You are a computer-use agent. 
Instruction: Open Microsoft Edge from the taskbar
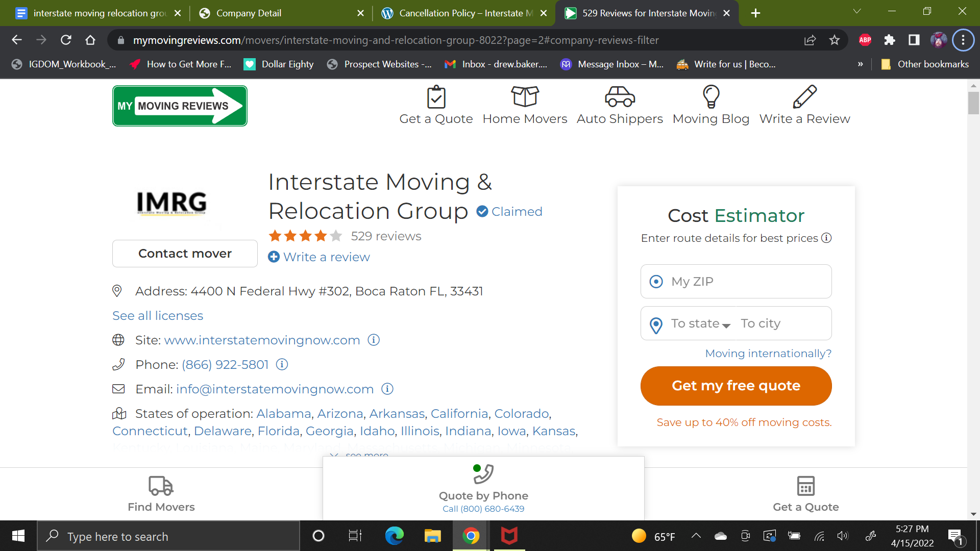click(394, 536)
